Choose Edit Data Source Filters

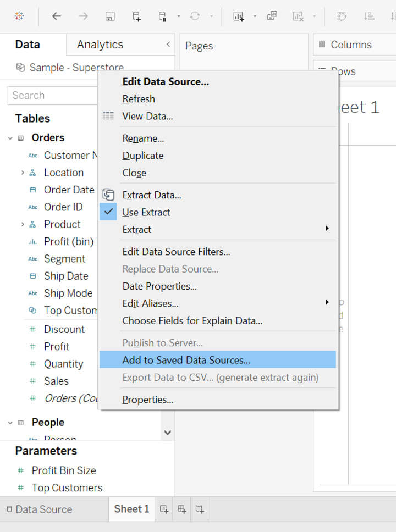[x=176, y=252]
